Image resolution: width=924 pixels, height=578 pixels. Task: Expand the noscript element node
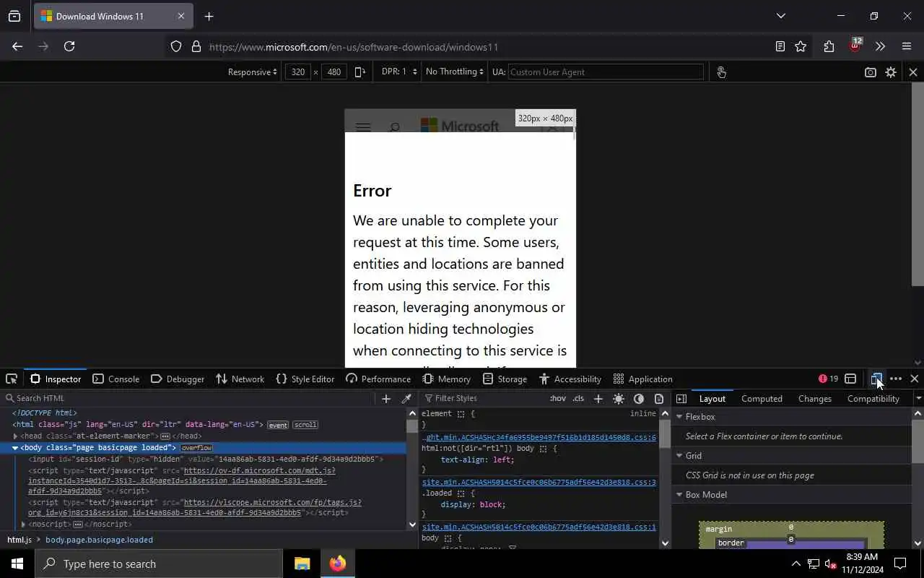coord(23,525)
